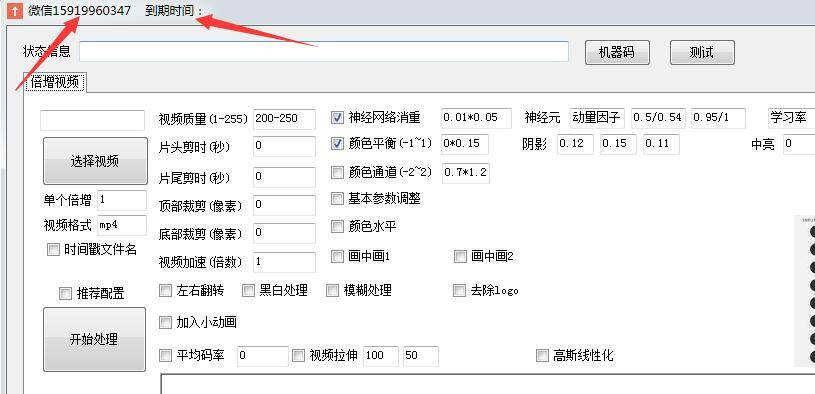Toggle the 神经网络消重 checkbox
The image size is (815, 394).
point(337,118)
